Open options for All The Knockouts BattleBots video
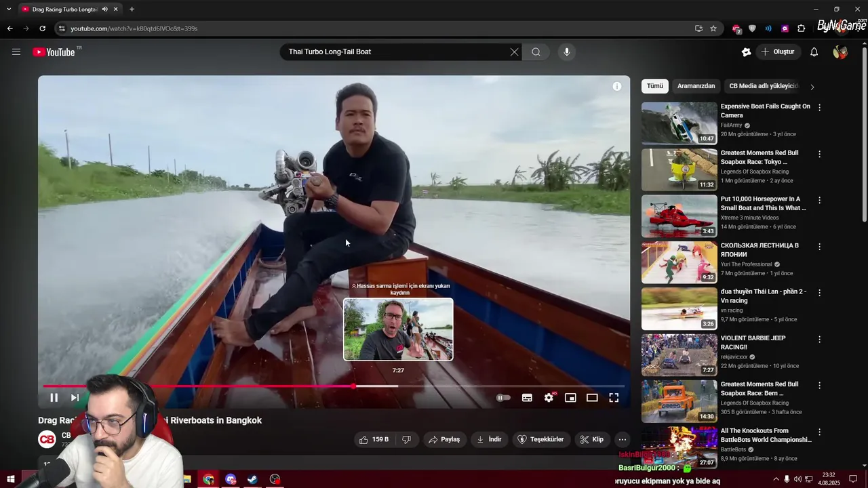This screenshot has height=488, width=868. pyautogui.click(x=819, y=432)
